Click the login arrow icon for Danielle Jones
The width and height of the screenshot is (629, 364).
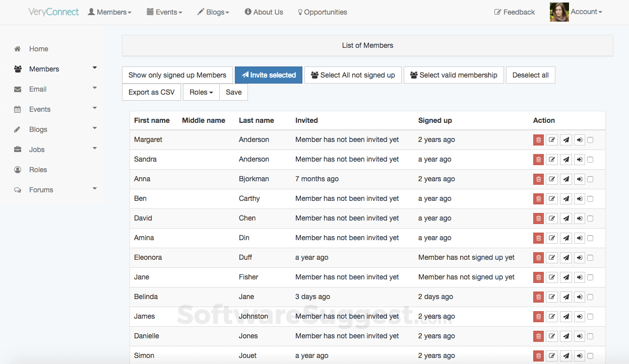(580, 336)
